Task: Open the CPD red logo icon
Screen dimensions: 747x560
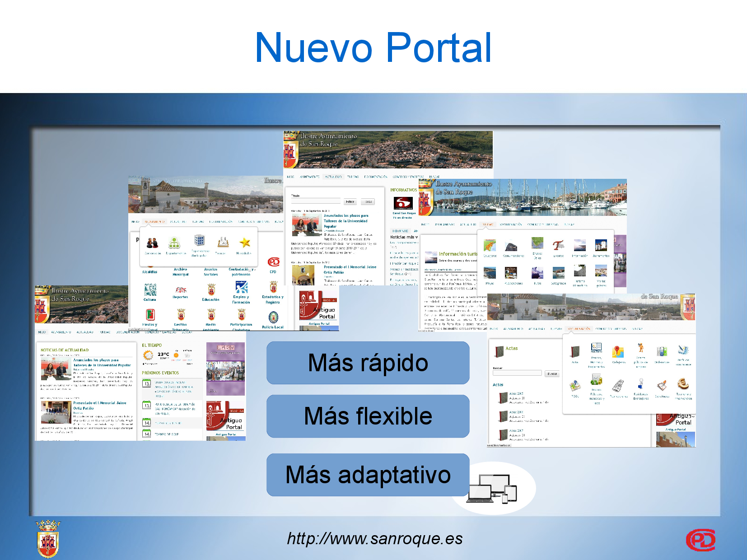Action: pyautogui.click(x=273, y=262)
